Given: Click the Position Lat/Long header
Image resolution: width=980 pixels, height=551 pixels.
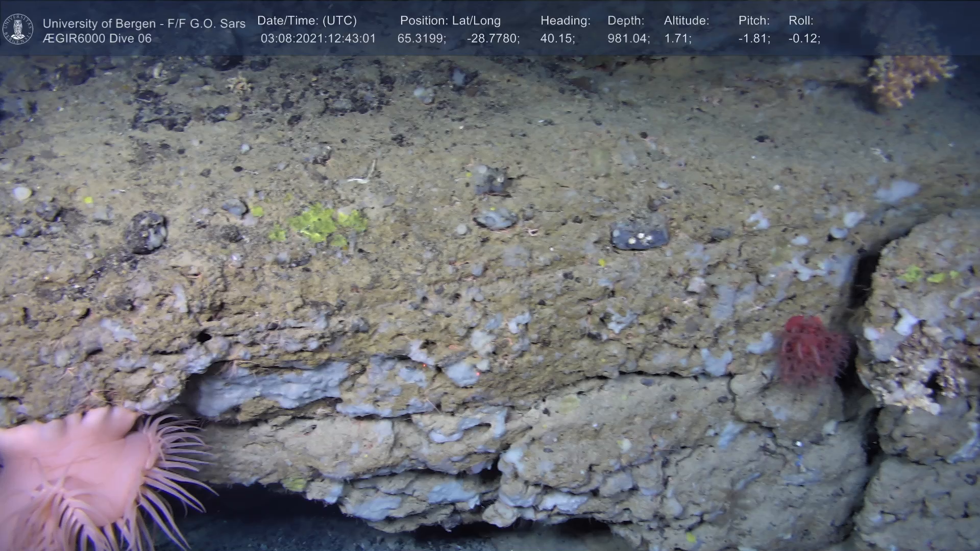Looking at the screenshot, I should 450,21.
